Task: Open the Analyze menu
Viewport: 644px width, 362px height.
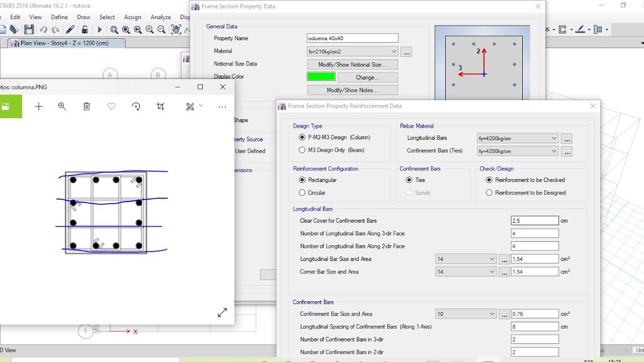Action: [160, 17]
